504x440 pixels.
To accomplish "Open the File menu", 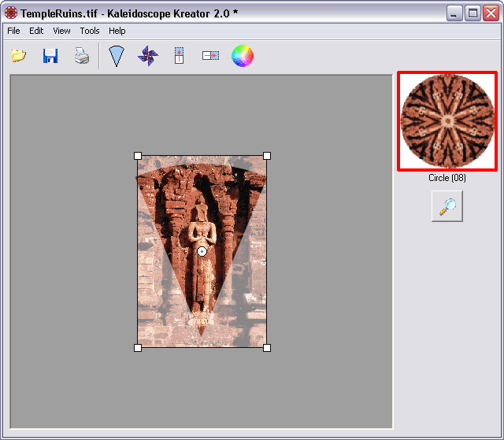I will (13, 31).
